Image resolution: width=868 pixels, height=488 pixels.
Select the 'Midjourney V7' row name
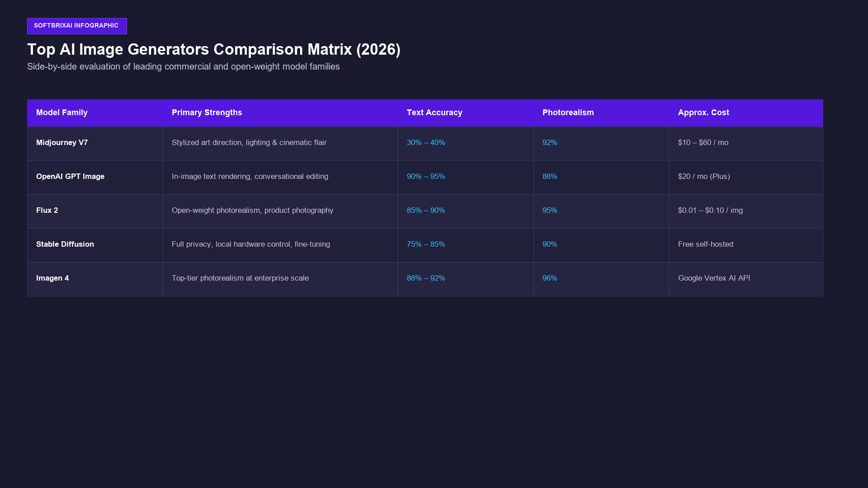[62, 143]
